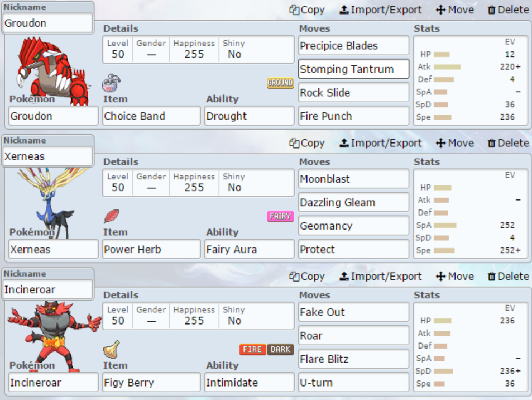Screen dimensions: 532x400
Task: Click the GROUND type badge
Action: pyautogui.click(x=280, y=83)
